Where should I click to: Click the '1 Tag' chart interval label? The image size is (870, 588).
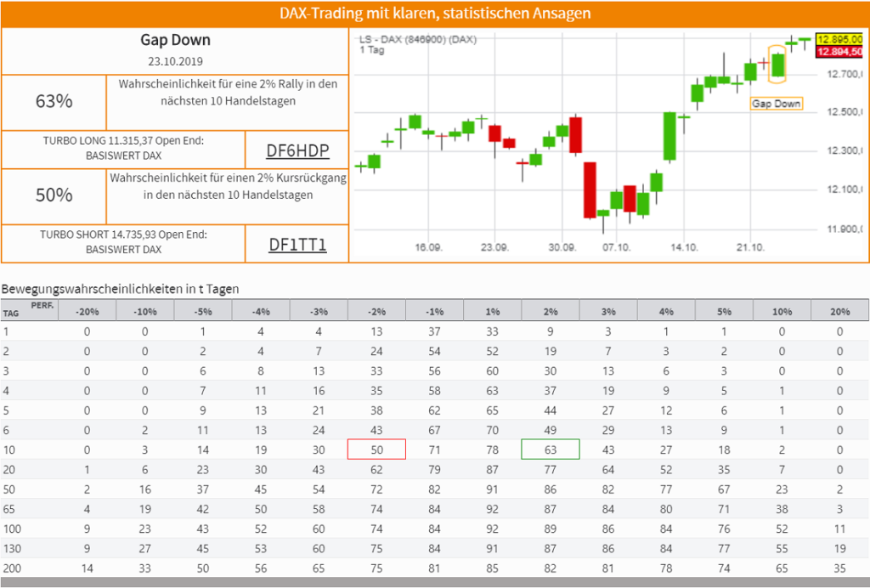[x=372, y=50]
